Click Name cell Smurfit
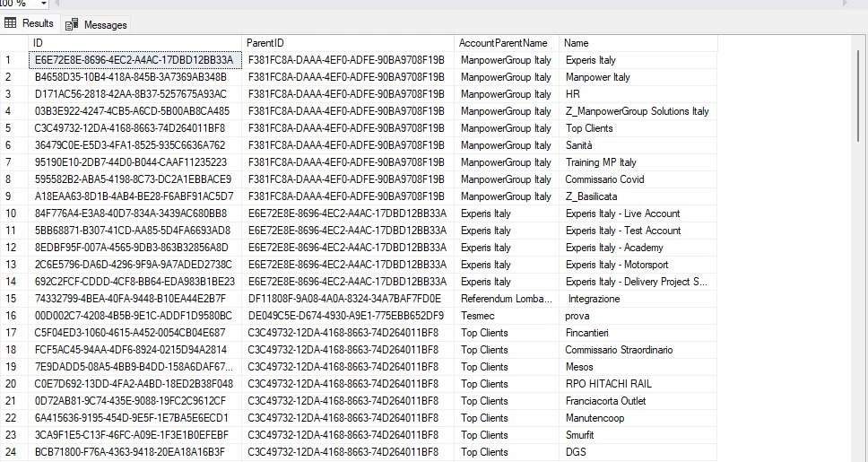The height and width of the screenshot is (462, 868). pyautogui.click(x=638, y=435)
